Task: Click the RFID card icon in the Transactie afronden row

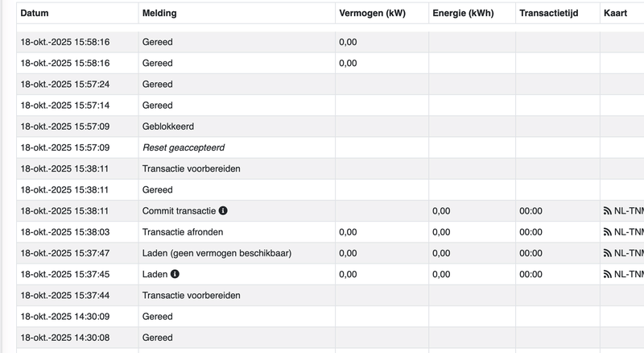Action: pos(608,232)
